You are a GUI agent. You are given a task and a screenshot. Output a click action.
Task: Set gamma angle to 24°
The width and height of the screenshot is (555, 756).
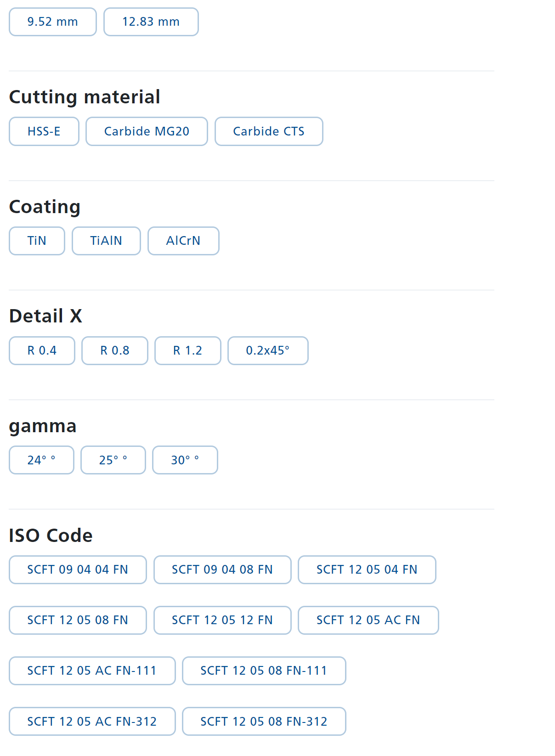pos(41,460)
